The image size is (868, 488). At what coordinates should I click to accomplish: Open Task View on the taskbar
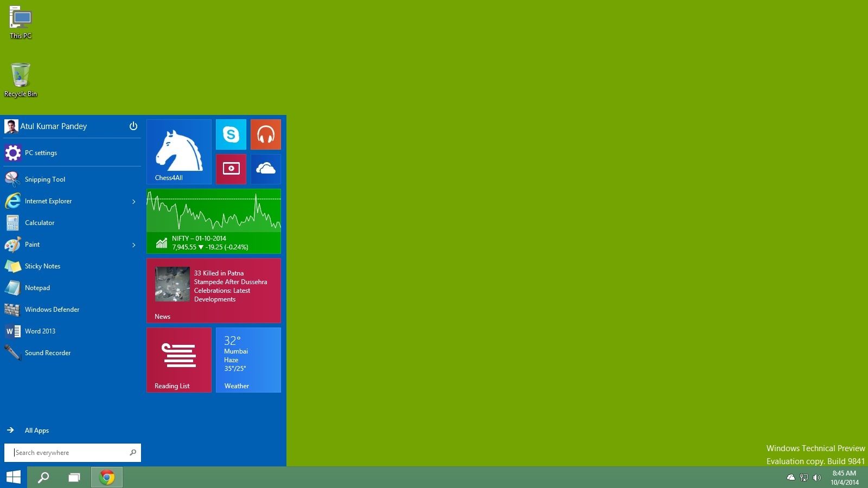(74, 477)
